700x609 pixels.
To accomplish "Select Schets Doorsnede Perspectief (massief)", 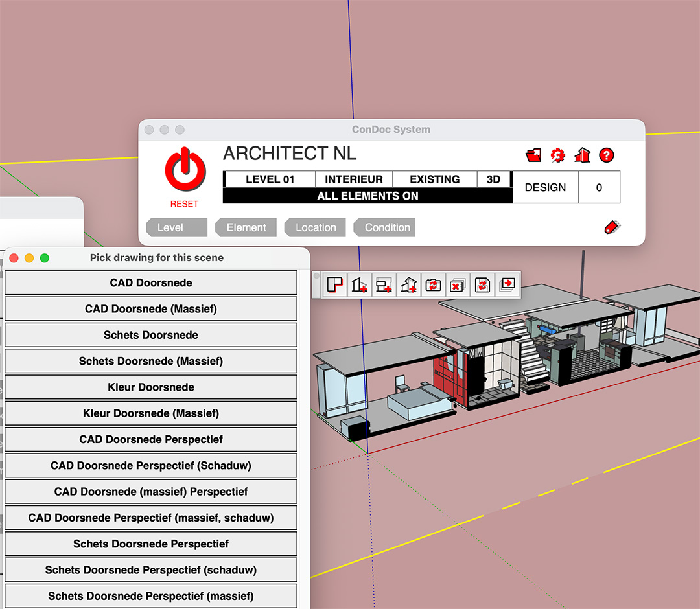I will point(151,596).
